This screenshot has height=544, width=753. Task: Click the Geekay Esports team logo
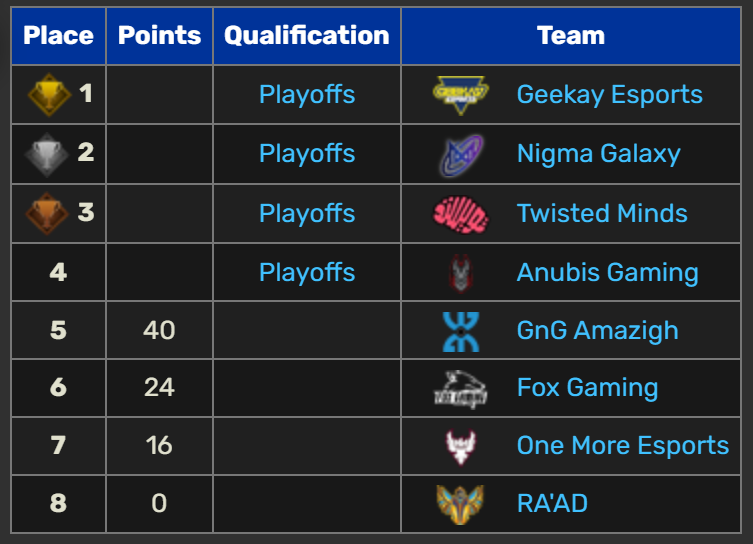tap(461, 95)
